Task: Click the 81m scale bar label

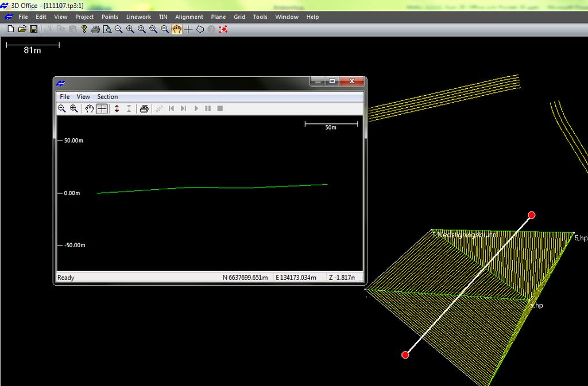Action: (32, 50)
